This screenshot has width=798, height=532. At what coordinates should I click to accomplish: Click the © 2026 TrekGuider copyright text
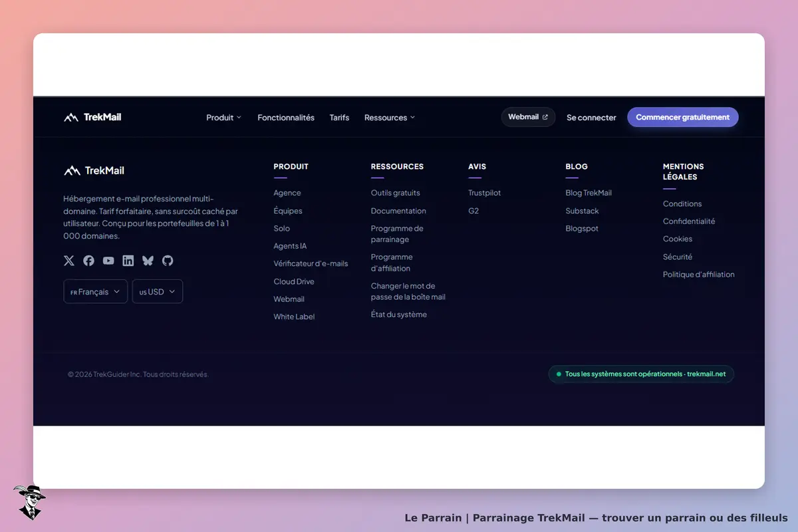(x=138, y=374)
